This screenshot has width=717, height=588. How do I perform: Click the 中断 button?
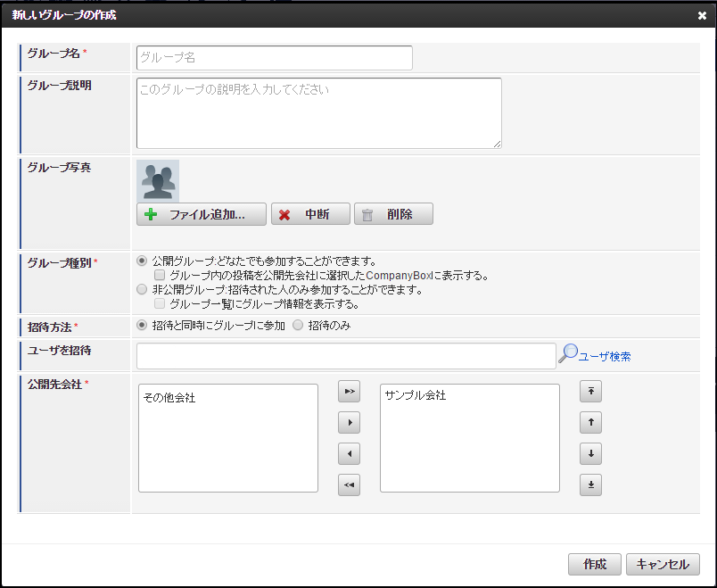[310, 214]
